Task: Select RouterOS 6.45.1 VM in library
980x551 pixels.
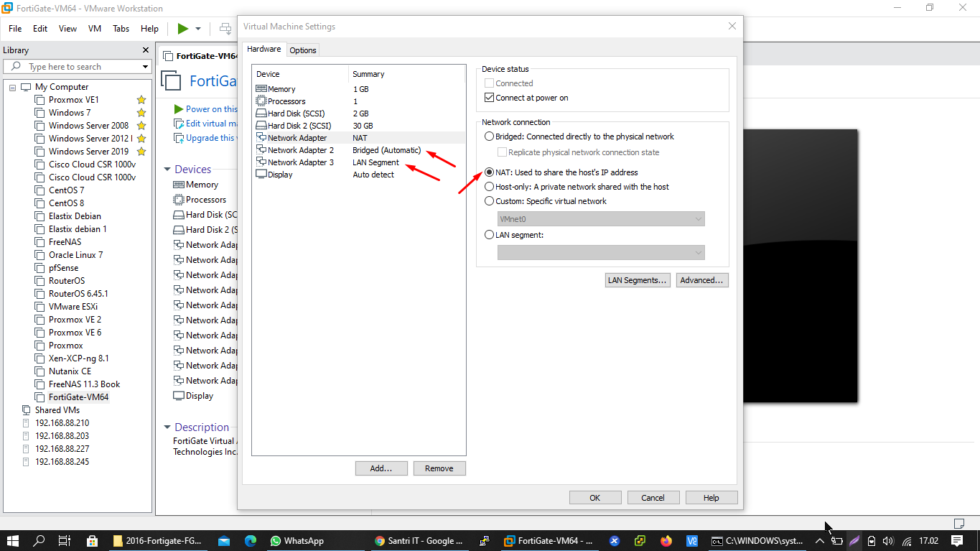Action: (78, 294)
